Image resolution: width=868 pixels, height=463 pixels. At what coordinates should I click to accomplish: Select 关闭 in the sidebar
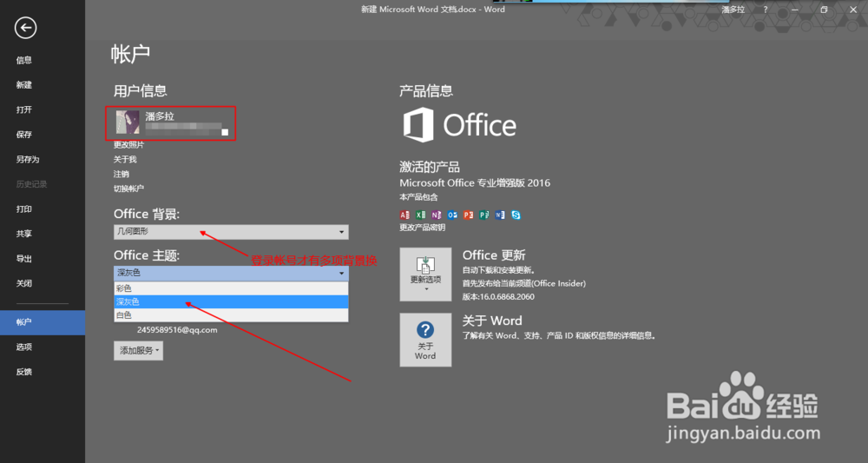coord(23,283)
